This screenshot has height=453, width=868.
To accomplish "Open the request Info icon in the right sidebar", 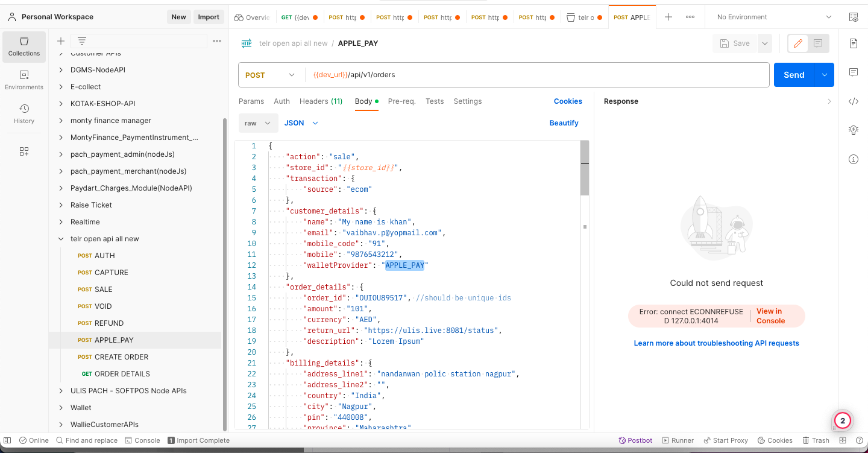I will coord(854,159).
